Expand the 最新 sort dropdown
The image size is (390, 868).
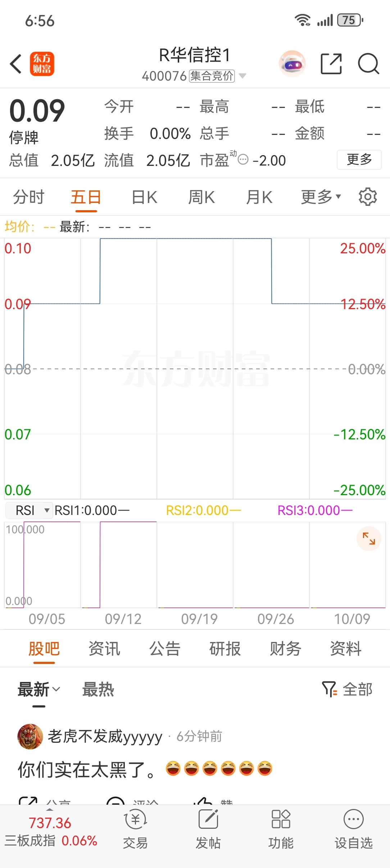[39, 690]
